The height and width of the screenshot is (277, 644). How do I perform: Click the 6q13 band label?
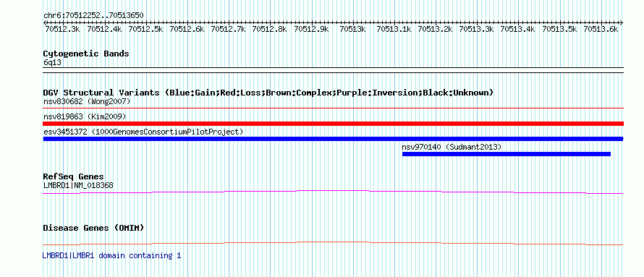click(x=53, y=63)
